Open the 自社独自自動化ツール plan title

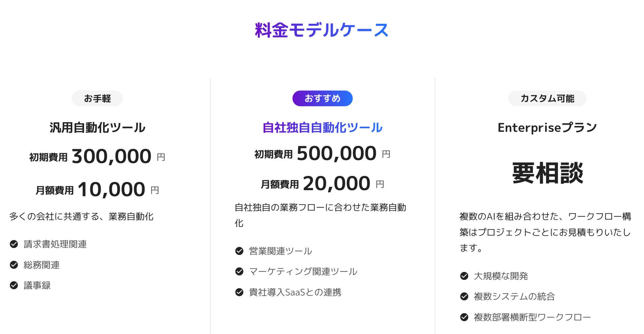[322, 128]
